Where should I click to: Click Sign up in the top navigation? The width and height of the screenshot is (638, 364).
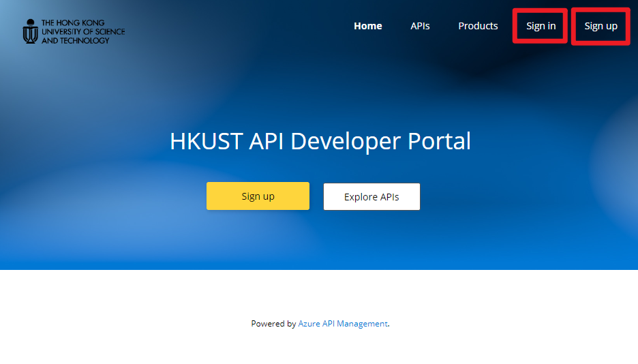601,26
